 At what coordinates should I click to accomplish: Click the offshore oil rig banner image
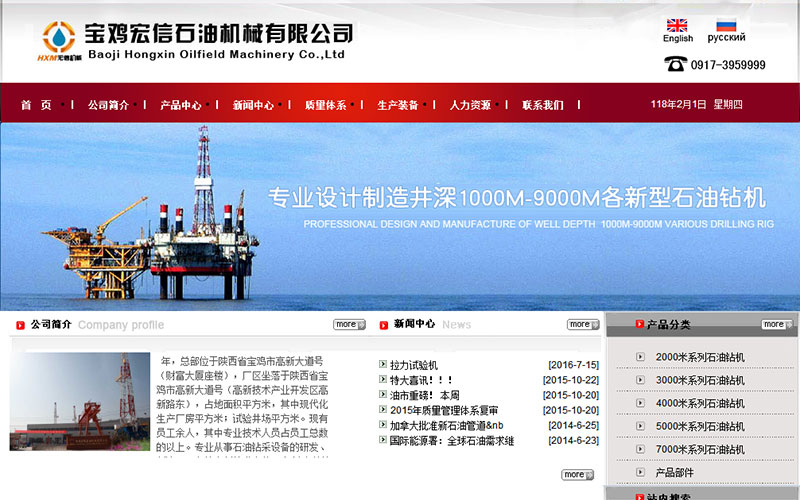400,216
